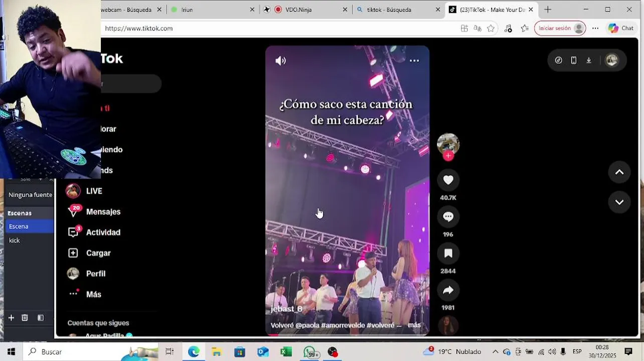
Task: Go to previous video with up chevron
Action: (x=619, y=172)
